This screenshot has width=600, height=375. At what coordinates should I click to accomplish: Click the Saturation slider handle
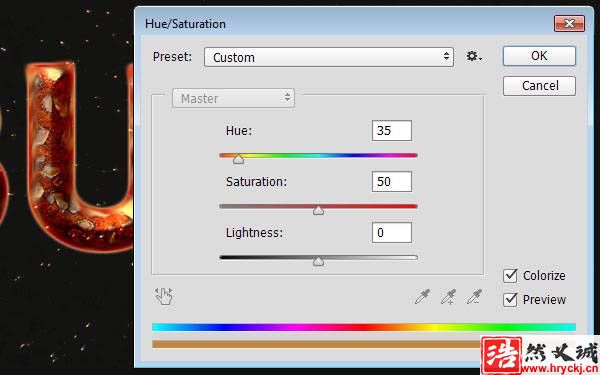point(318,210)
